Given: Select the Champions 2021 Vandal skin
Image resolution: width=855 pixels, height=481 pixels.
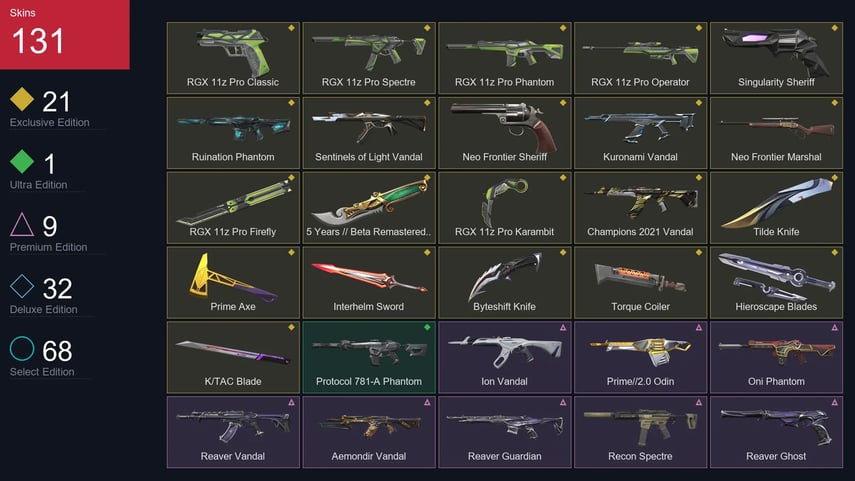Looking at the screenshot, I should coord(640,208).
